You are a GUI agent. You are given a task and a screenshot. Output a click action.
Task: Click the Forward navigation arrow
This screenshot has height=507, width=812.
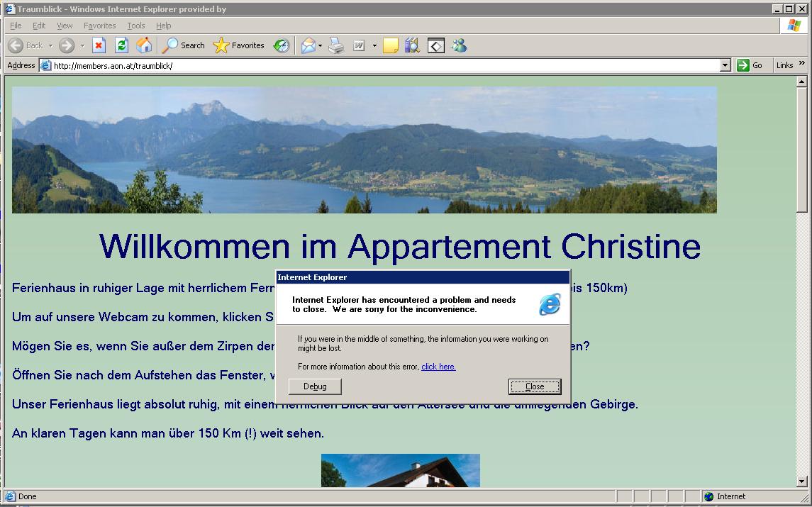click(x=66, y=45)
